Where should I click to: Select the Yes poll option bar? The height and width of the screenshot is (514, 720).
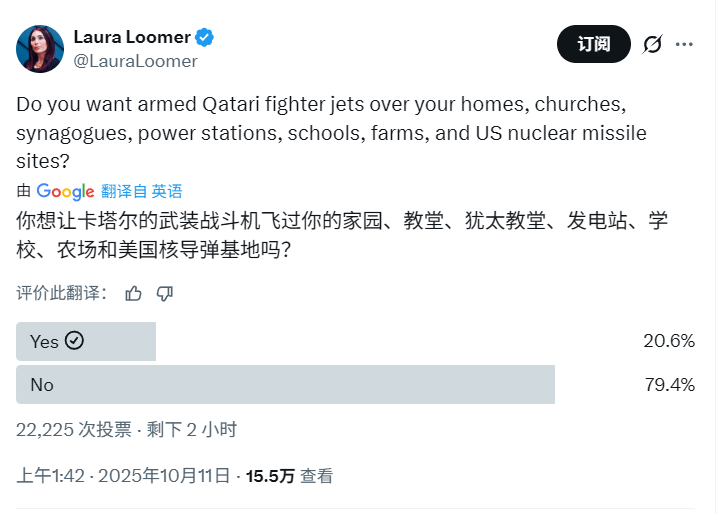(86, 341)
